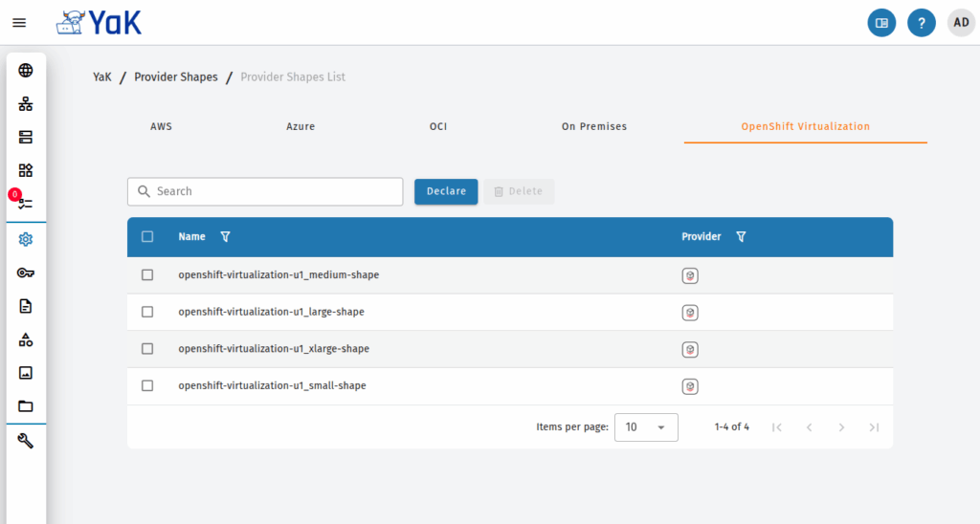Switch to the Azure tab
The width and height of the screenshot is (980, 524).
(301, 127)
